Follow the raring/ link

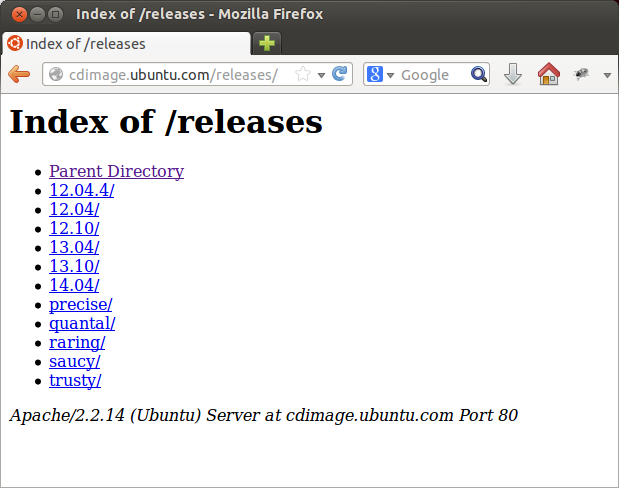77,342
